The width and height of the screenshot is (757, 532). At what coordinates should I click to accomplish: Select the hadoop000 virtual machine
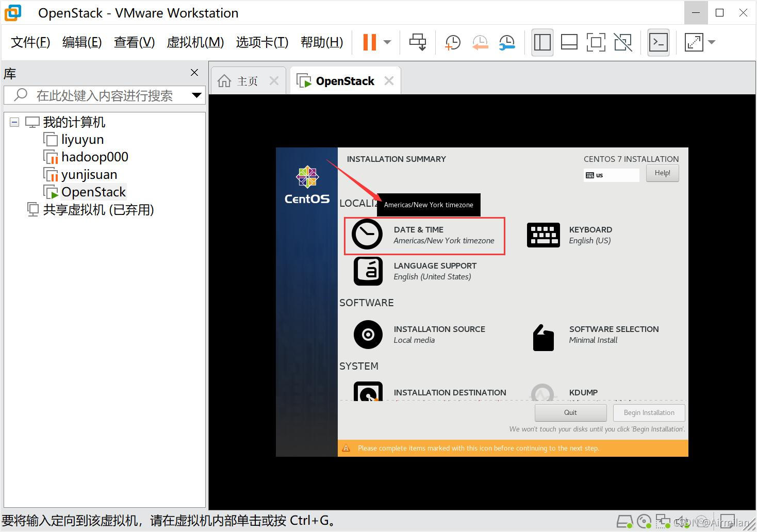click(x=95, y=157)
